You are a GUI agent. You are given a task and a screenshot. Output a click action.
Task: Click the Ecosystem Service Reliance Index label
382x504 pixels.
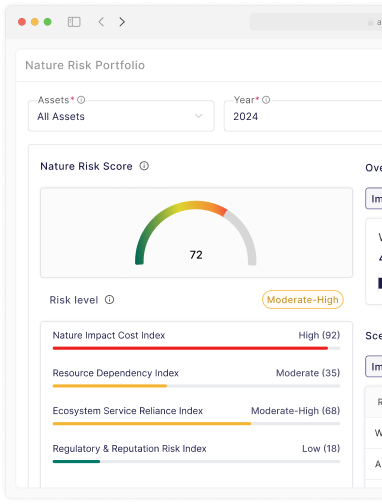(128, 411)
